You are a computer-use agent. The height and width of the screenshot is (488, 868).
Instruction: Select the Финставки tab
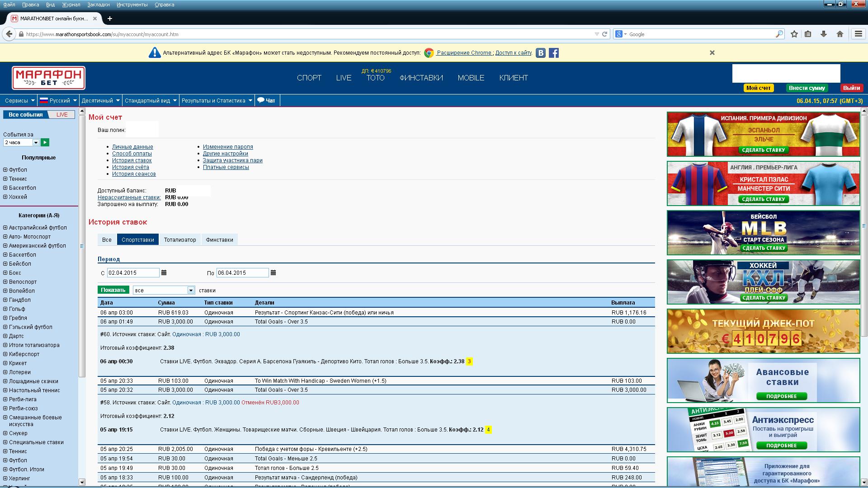[x=219, y=239]
